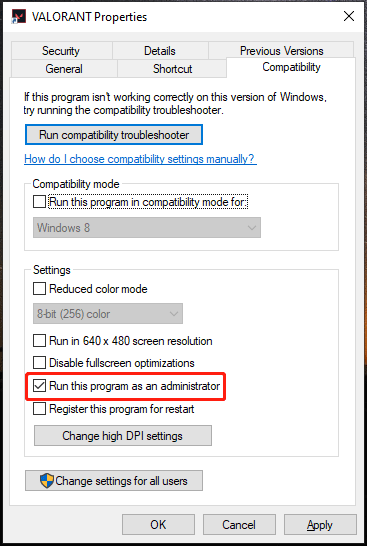This screenshot has width=367, height=546.
Task: Click the shield icon on all-users button
Action: point(47,481)
